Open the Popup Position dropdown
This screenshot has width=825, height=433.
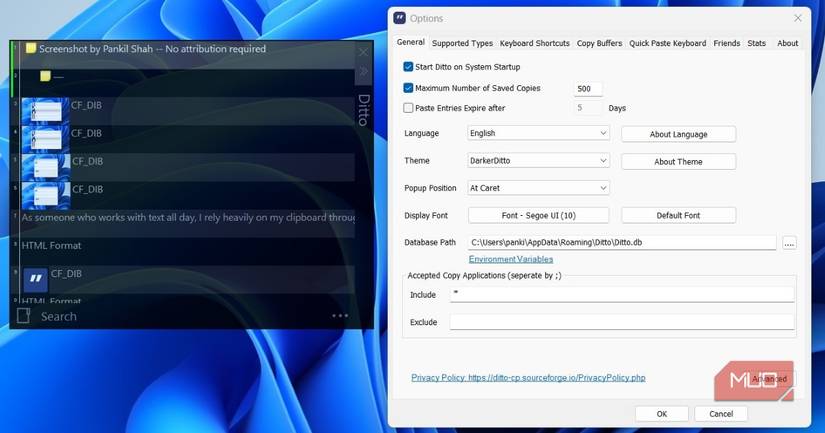tap(538, 188)
